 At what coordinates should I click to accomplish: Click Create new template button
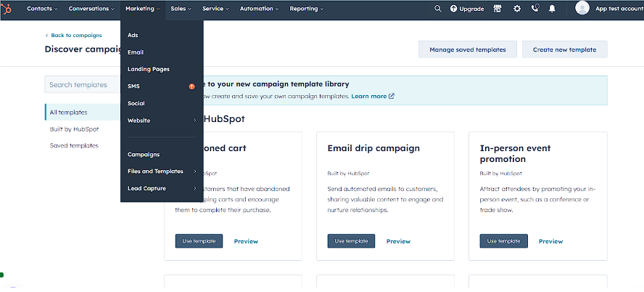click(x=565, y=49)
